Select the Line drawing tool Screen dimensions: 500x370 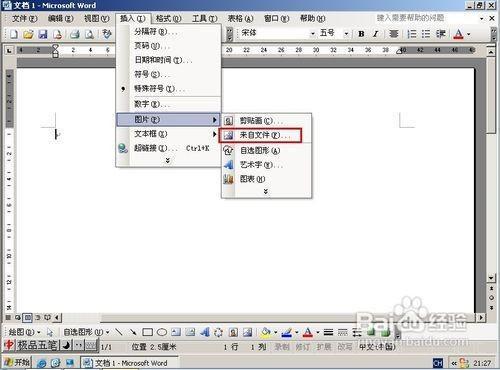[x=119, y=332]
